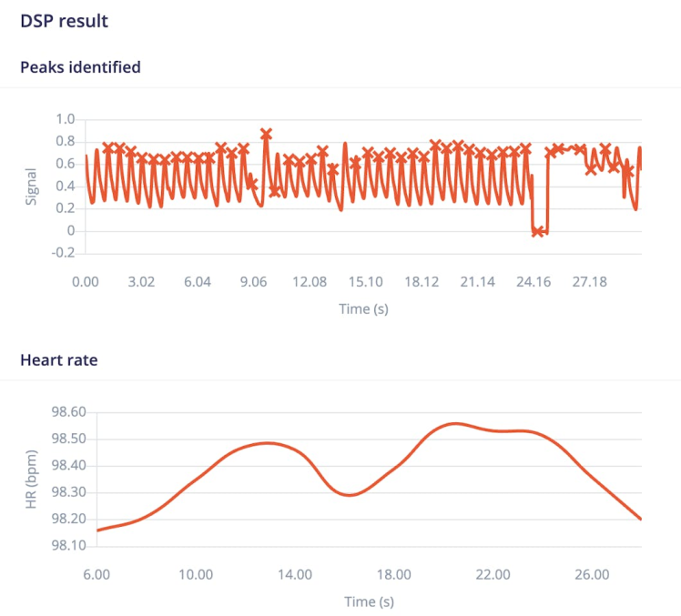Click the 0.00 tick on the peaks time axis
Screen dimensions: 681x616
coord(86,282)
